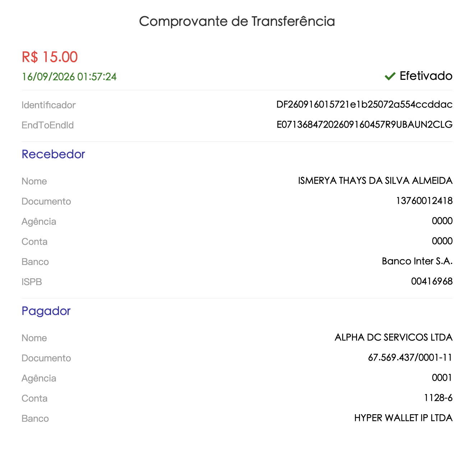Click the green Efetivado checkmark icon
Screen dimensions: 475x476
coord(390,76)
